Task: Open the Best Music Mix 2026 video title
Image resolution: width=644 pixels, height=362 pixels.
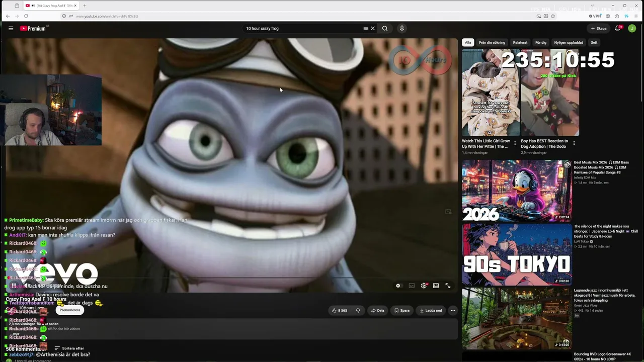Action: tap(601, 167)
